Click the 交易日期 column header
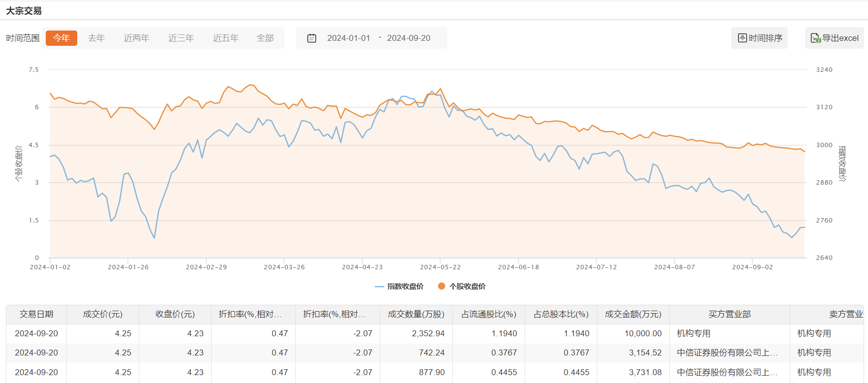The height and width of the screenshot is (383, 868). coord(36,314)
